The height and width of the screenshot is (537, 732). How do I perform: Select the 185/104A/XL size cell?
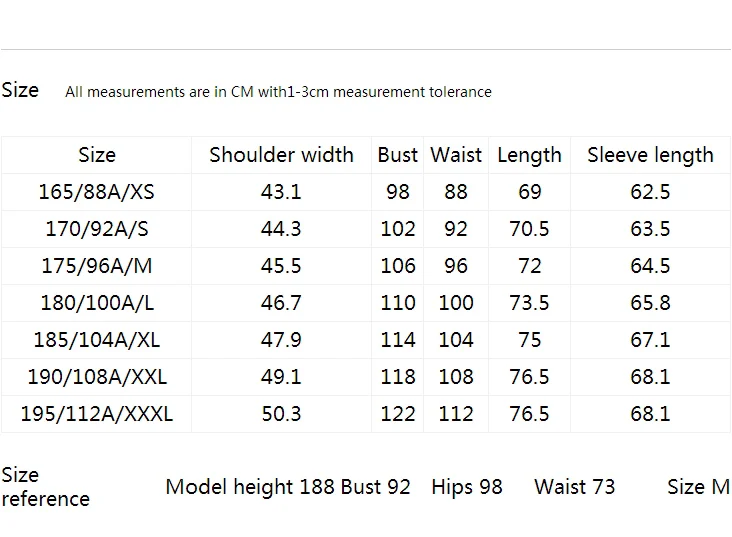97,340
